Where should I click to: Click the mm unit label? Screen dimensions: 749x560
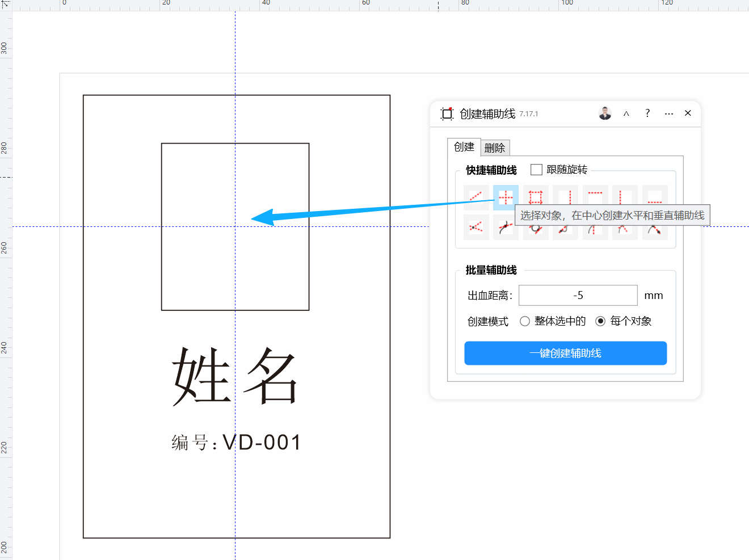[654, 296]
